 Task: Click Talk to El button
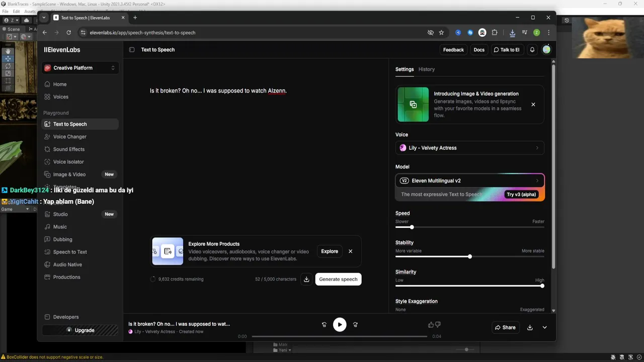506,50
